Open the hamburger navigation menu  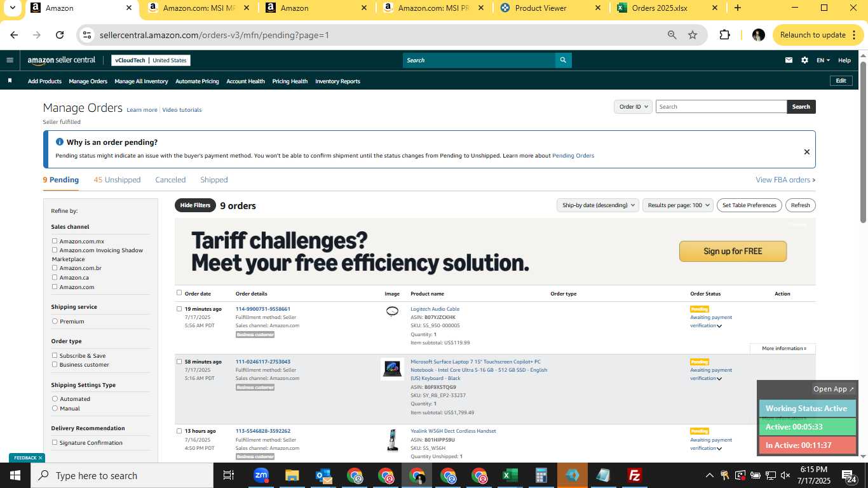pyautogui.click(x=10, y=60)
